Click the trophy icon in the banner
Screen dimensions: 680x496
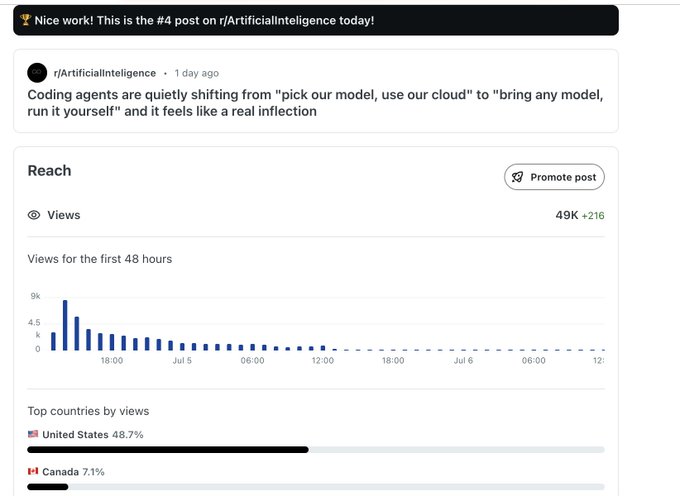(26, 20)
